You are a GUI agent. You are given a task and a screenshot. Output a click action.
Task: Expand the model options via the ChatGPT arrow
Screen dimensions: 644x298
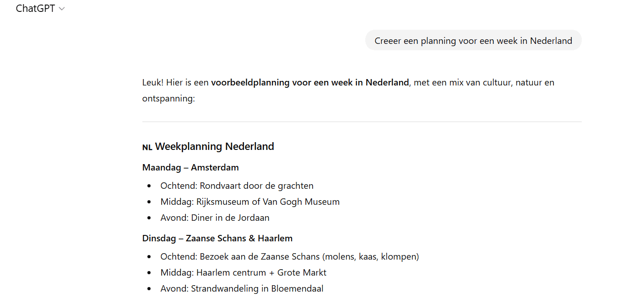click(x=62, y=8)
